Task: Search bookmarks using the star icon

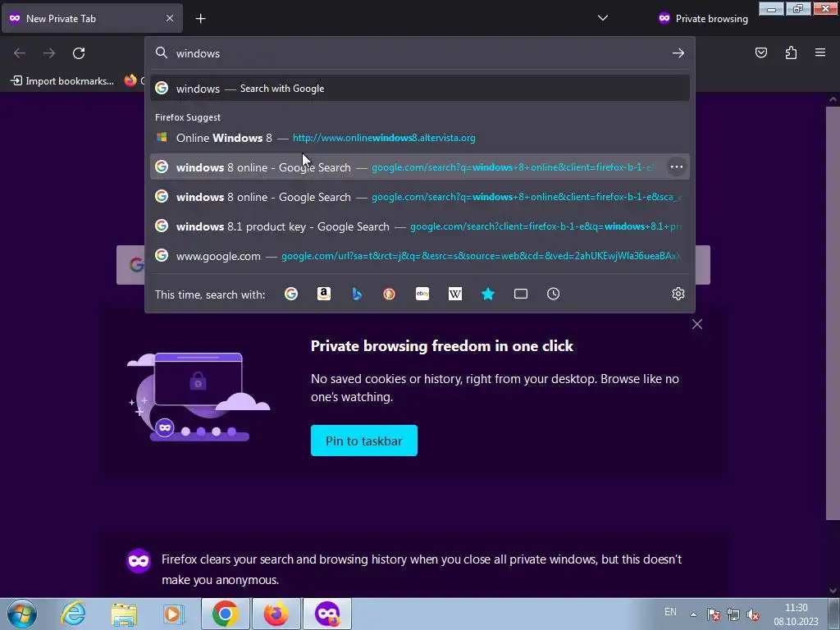Action: click(x=488, y=294)
